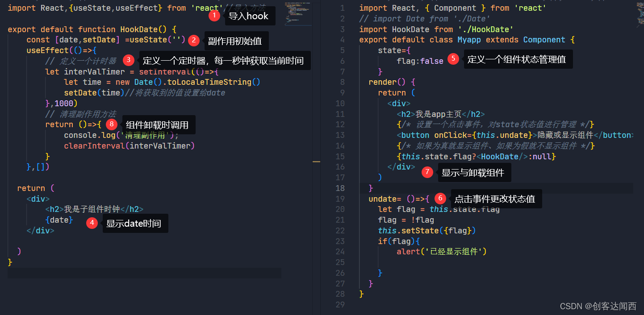Viewport: 644px width, 315px height.
Task: Click line number 29 in right editor gutter
Action: [x=340, y=305]
